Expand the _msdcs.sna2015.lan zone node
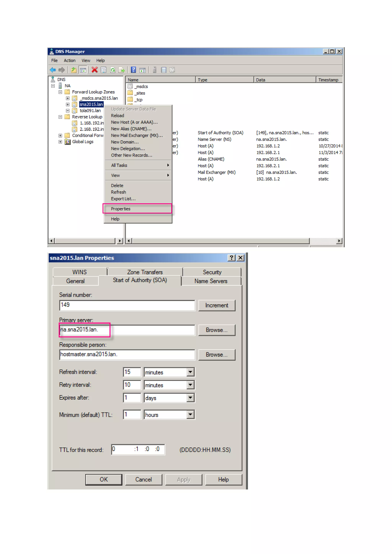The image size is (392, 554). 68,98
